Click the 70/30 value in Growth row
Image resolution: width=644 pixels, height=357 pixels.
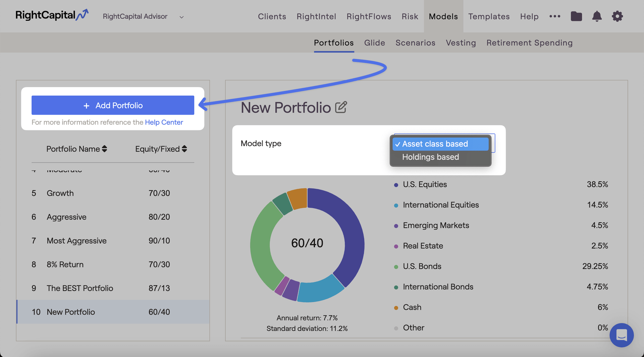(x=159, y=193)
